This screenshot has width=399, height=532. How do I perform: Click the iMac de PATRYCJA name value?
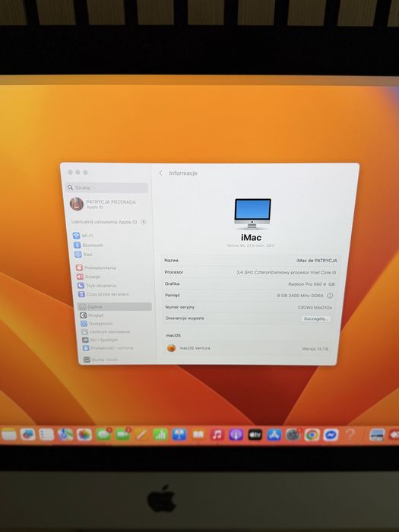pos(317,261)
